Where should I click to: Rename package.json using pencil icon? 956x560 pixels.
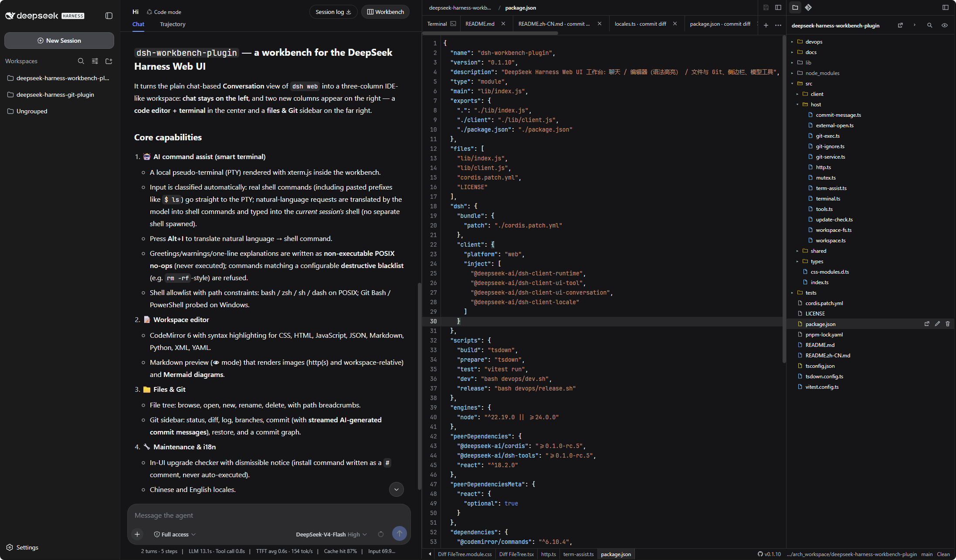(x=937, y=324)
